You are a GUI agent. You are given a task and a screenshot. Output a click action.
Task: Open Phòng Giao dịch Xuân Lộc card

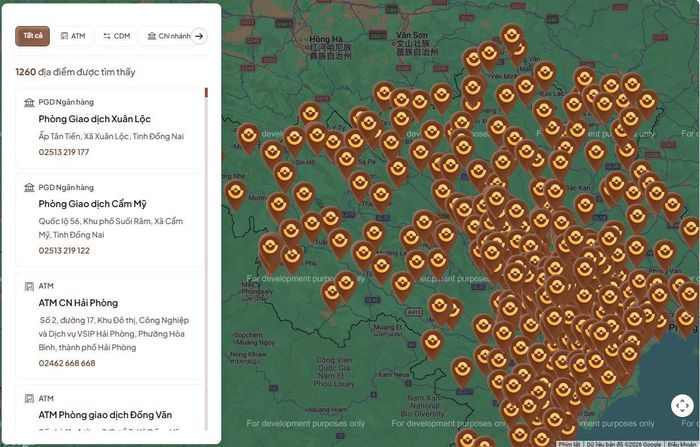tap(110, 128)
